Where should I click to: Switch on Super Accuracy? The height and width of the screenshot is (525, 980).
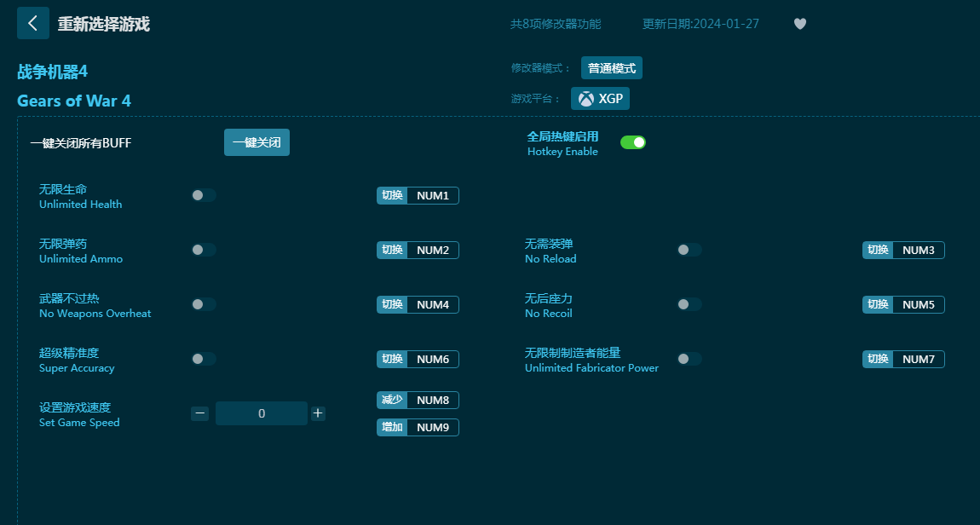(204, 359)
